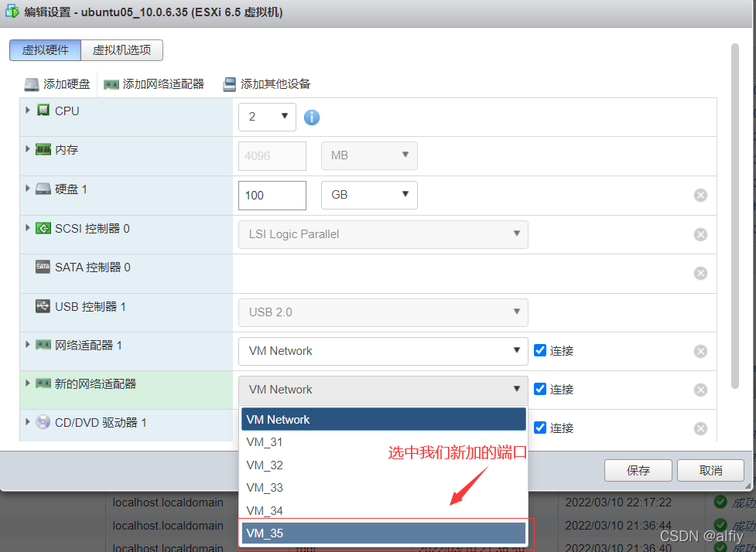Click the Add other device icon
Viewport: 756px width, 552px height.
(x=229, y=84)
